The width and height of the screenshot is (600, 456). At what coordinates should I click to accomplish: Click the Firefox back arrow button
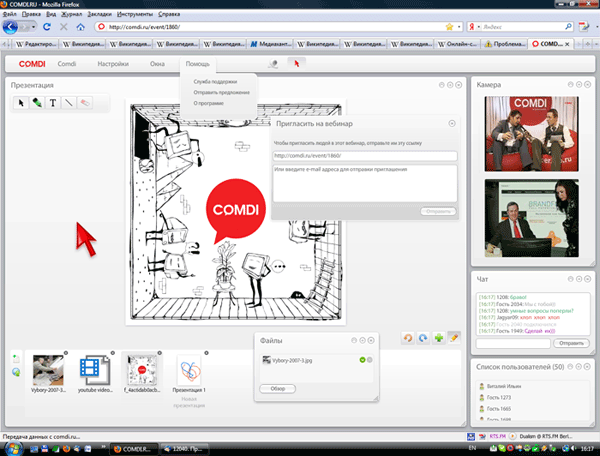[x=10, y=27]
